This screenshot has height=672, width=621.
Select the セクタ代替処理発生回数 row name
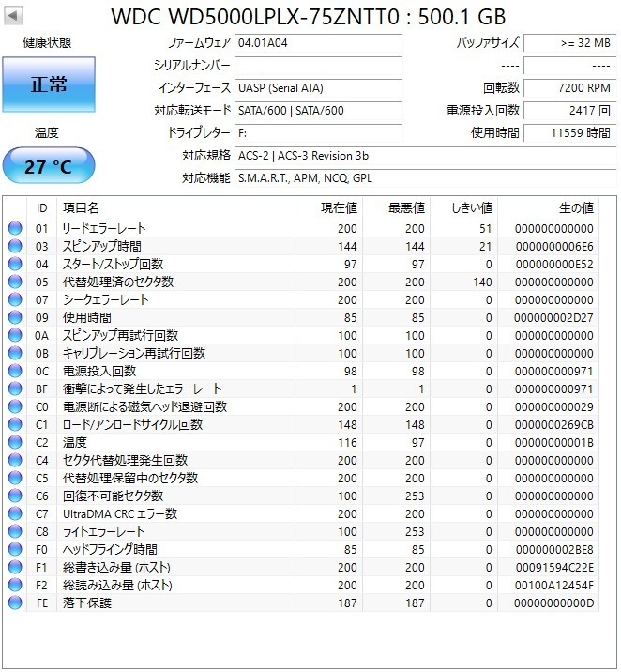125,460
